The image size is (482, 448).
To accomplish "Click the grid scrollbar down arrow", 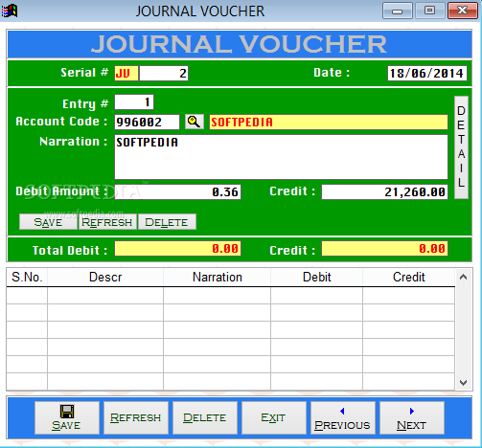I will pyautogui.click(x=464, y=382).
